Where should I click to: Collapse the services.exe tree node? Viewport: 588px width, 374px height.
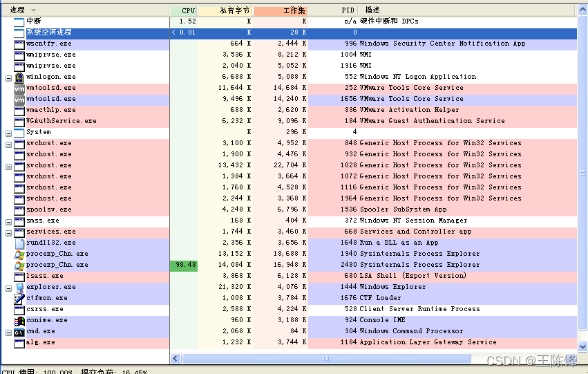[8, 234]
